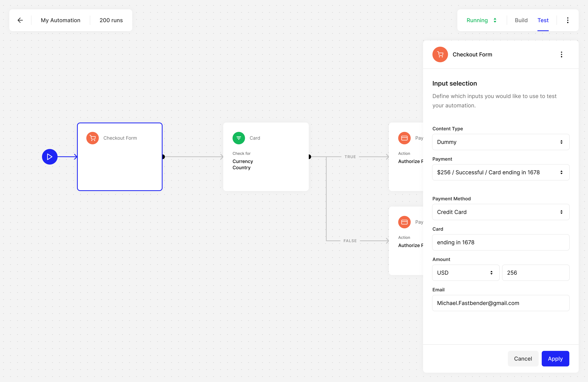The height and width of the screenshot is (382, 588).
Task: Open the top bar three-dot menu
Action: click(568, 20)
